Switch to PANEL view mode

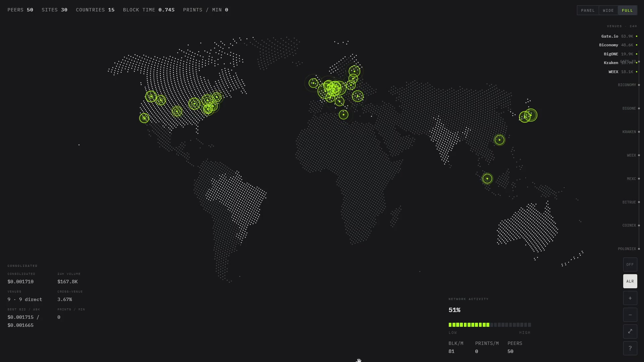(588, 10)
